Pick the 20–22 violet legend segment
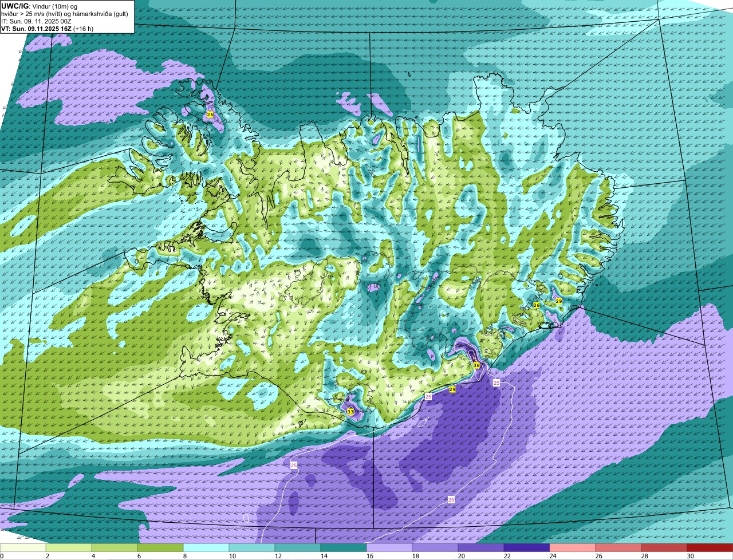This screenshot has width=733, height=560. [x=481, y=548]
